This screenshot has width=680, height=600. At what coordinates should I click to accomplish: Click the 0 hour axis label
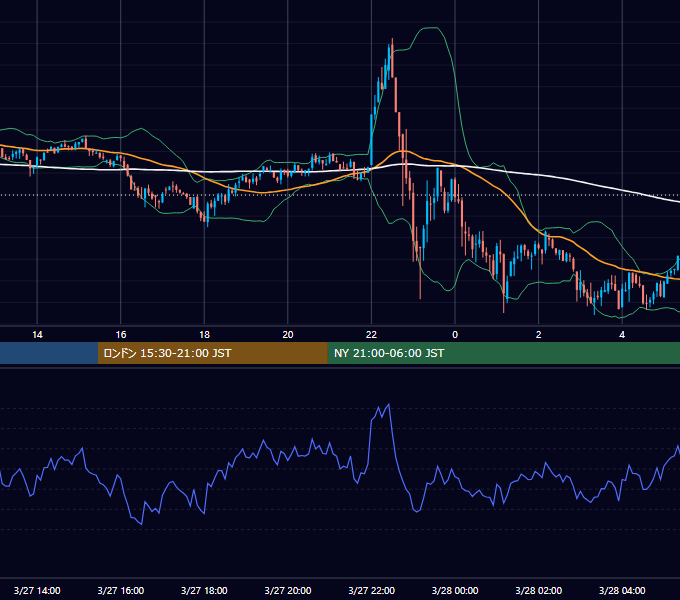(x=455, y=335)
